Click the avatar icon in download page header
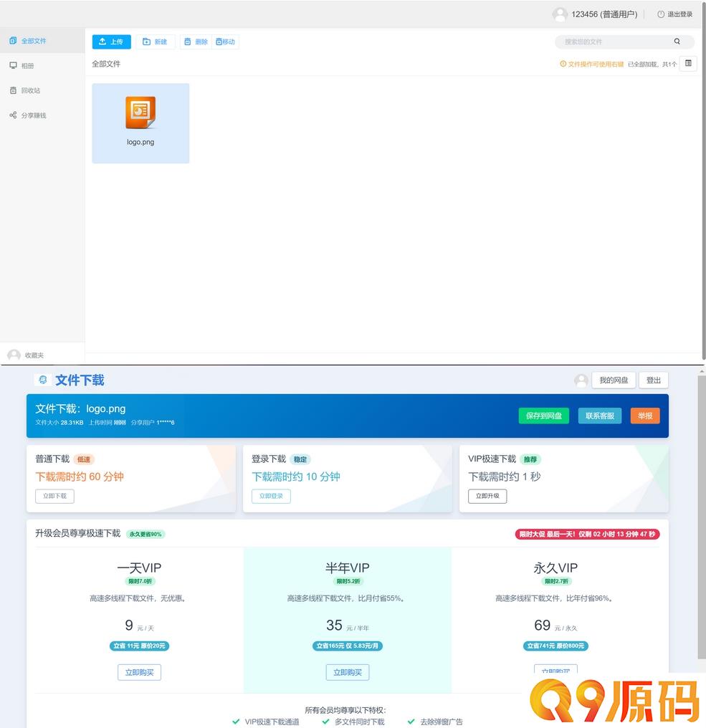This screenshot has height=728, width=706. click(581, 380)
